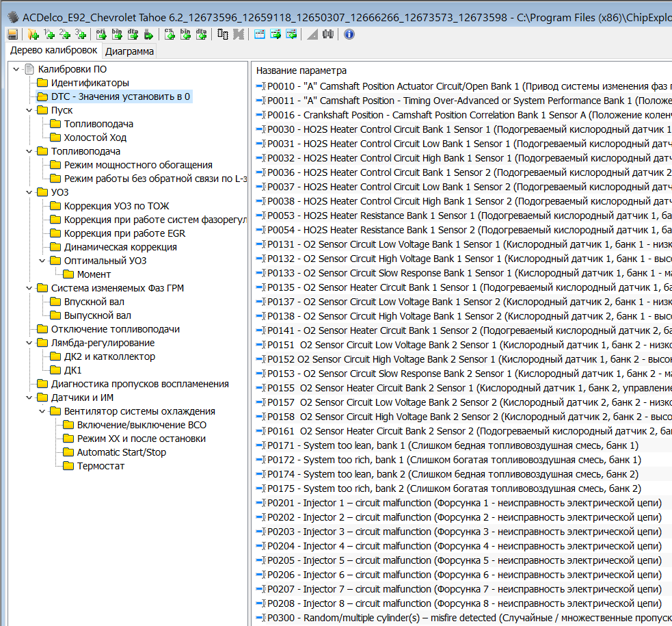Screen dimensions: 672x626
Task: Switch to the Диаграмма tab
Action: coord(129,51)
